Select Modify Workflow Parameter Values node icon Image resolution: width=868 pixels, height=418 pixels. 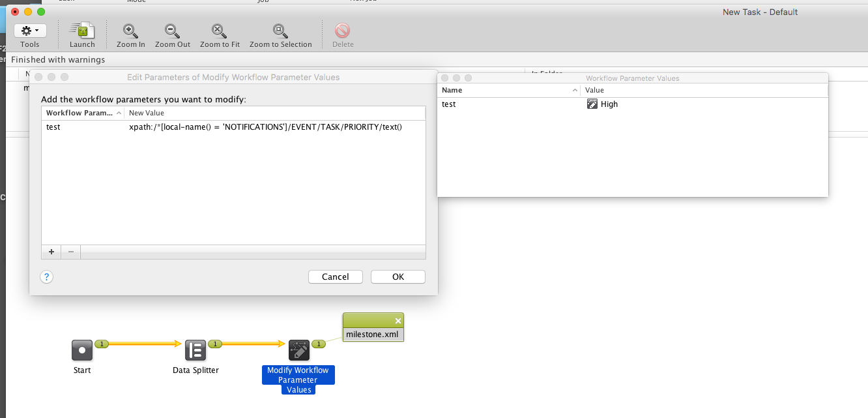[298, 350]
